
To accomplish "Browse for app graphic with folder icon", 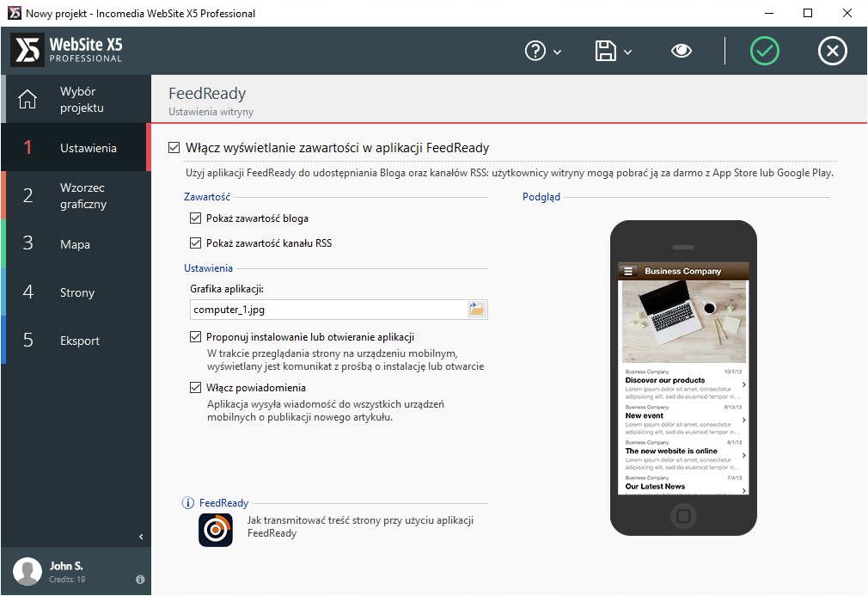I will click(x=477, y=309).
